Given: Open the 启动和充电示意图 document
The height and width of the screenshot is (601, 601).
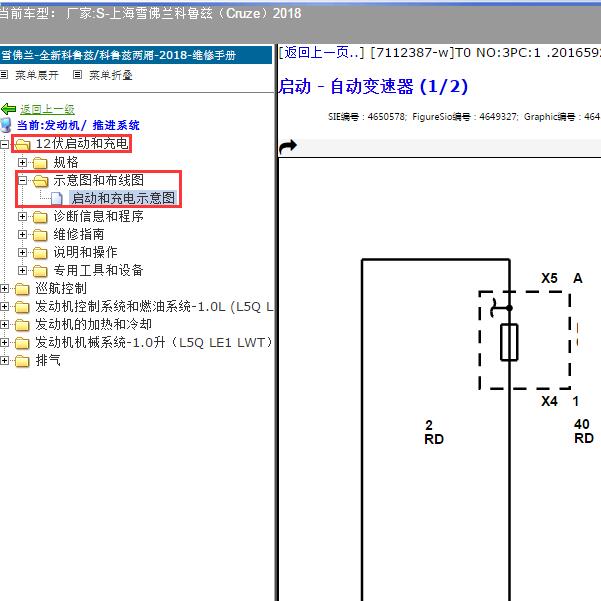Looking at the screenshot, I should [123, 198].
